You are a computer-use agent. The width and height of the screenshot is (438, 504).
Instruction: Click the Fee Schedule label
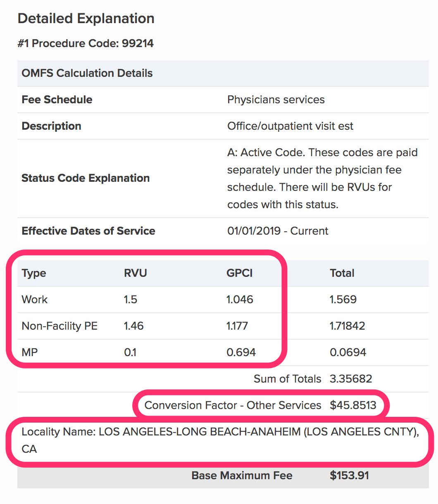[x=57, y=100]
